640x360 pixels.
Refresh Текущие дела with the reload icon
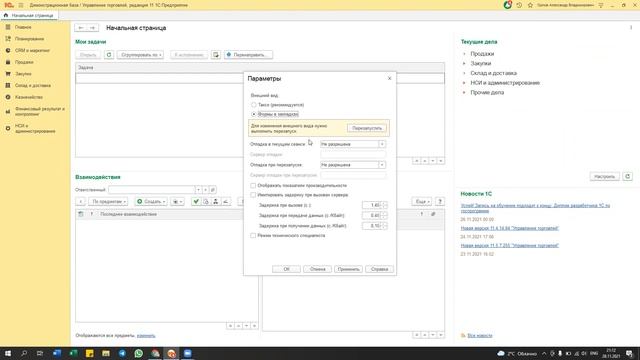point(628,176)
